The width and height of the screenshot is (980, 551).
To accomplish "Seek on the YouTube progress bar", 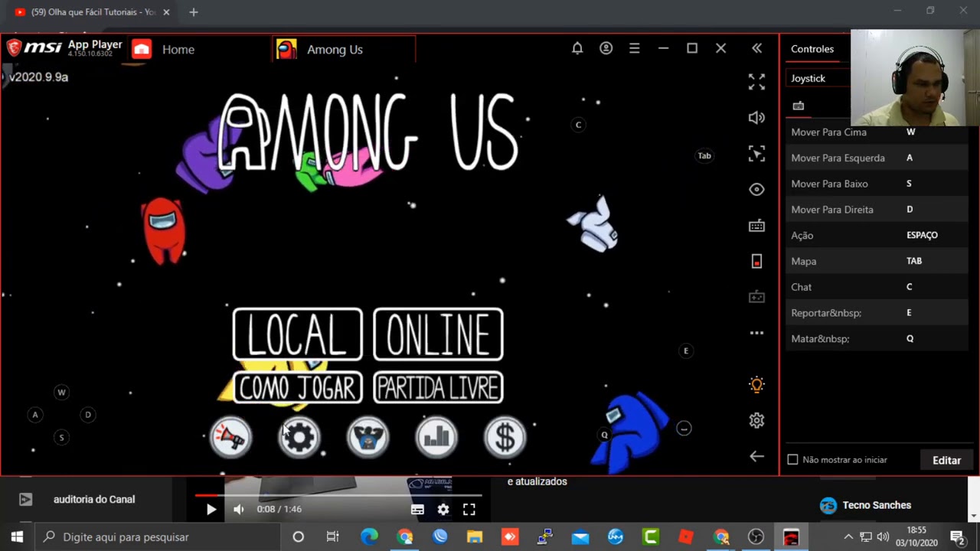I will tap(338, 495).
